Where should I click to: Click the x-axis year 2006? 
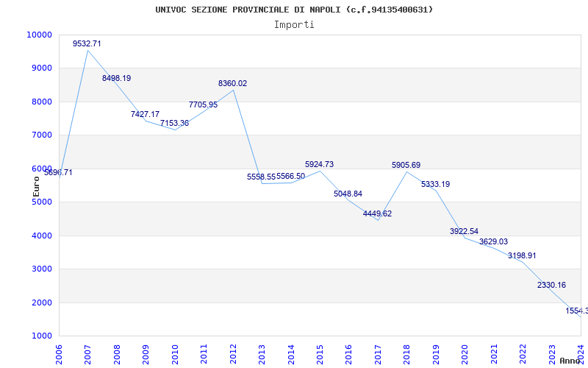pos(60,353)
